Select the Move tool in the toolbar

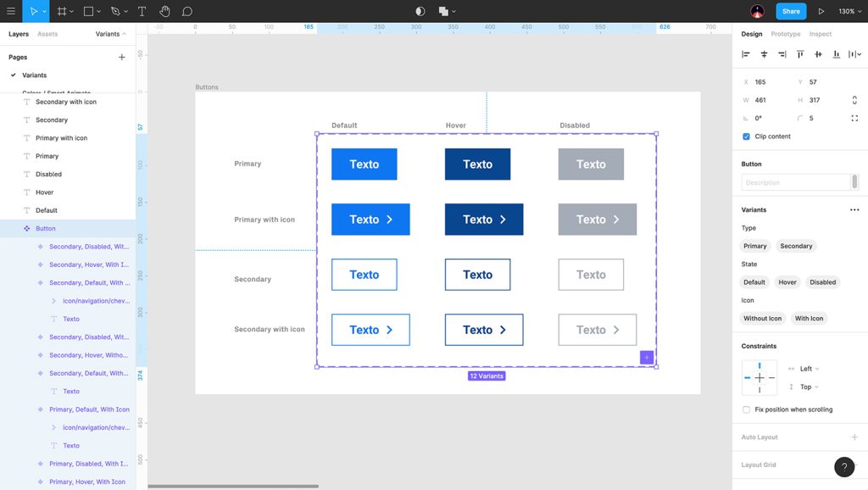pos(34,11)
